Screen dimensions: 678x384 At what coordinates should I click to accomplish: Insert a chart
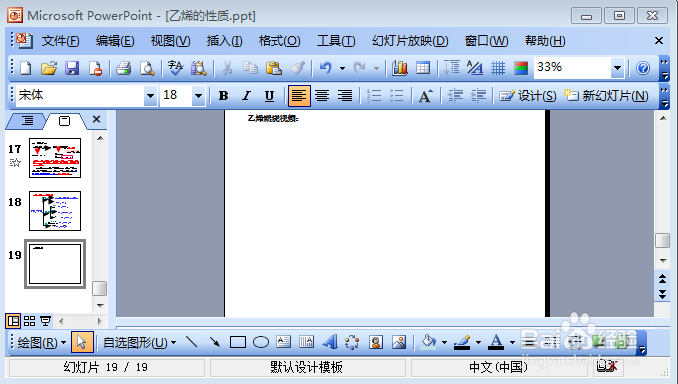pyautogui.click(x=400, y=68)
